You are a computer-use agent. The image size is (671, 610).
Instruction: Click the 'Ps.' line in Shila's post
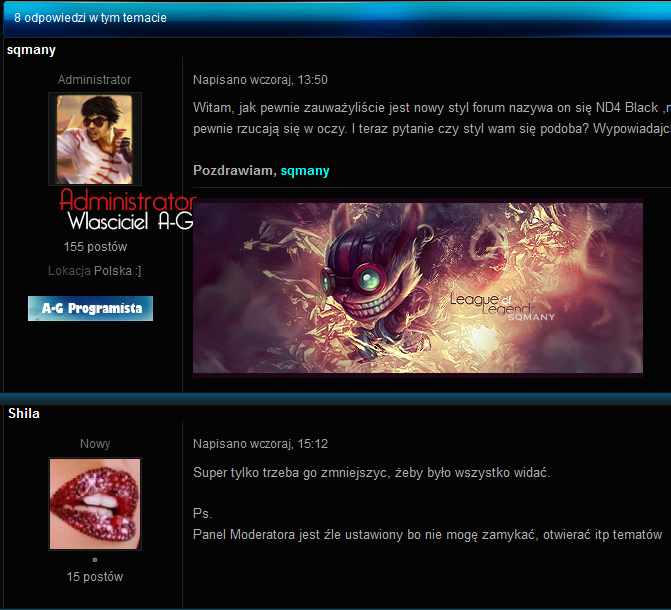[202, 514]
